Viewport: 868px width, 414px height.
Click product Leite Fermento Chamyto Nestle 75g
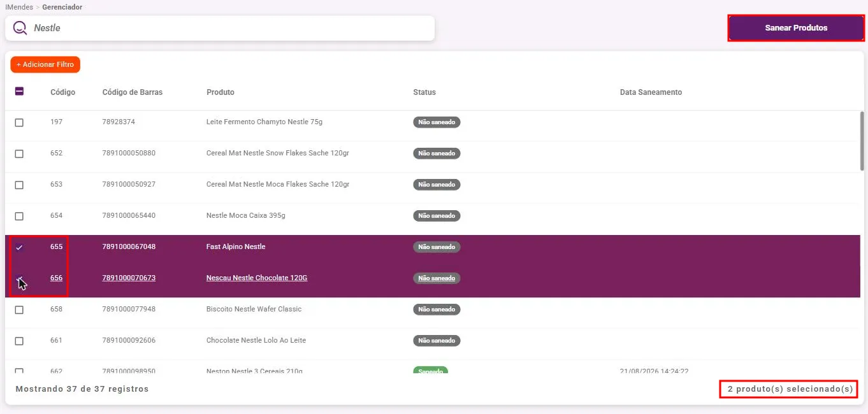click(x=264, y=122)
